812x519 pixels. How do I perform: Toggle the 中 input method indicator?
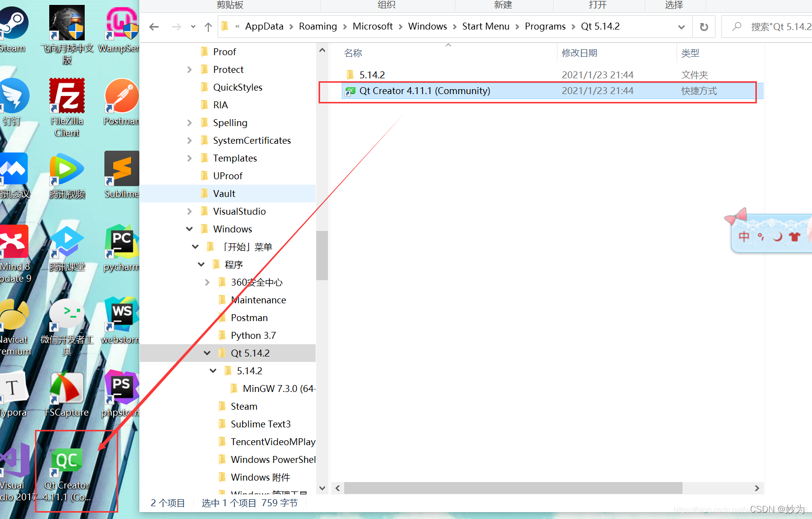coord(744,236)
